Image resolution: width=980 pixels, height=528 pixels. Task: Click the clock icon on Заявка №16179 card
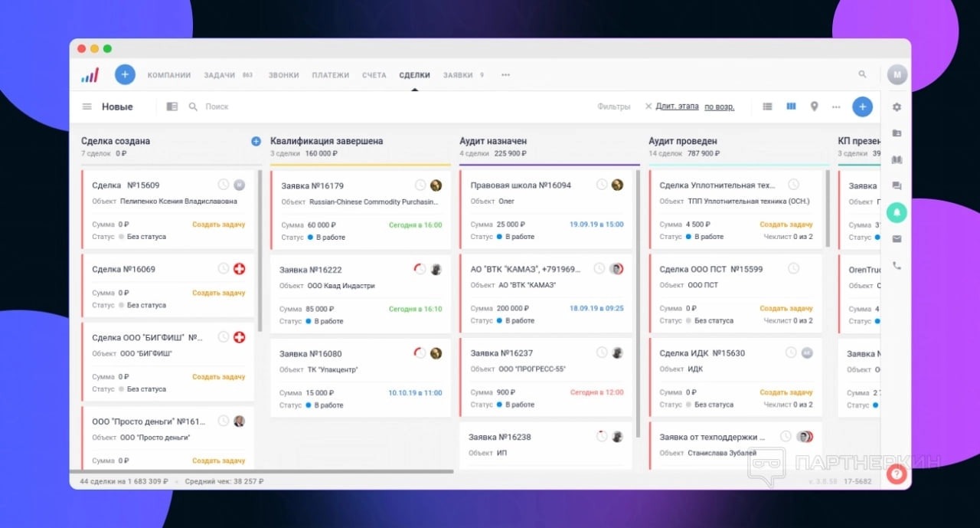pos(420,185)
